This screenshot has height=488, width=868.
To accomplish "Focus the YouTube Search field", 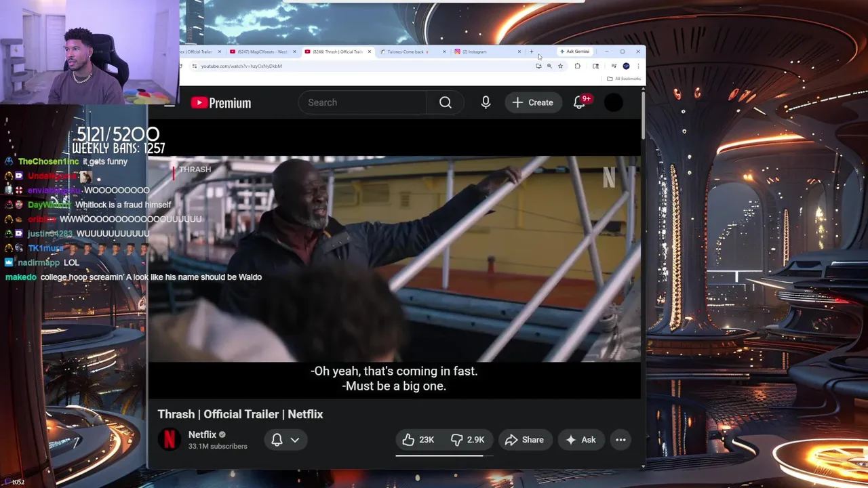I will coord(363,102).
